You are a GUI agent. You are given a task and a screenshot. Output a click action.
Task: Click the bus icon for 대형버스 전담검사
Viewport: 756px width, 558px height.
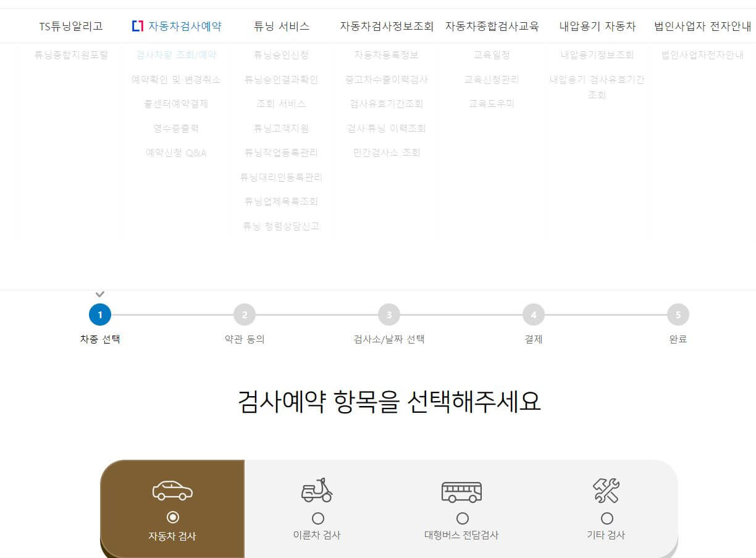tap(462, 491)
